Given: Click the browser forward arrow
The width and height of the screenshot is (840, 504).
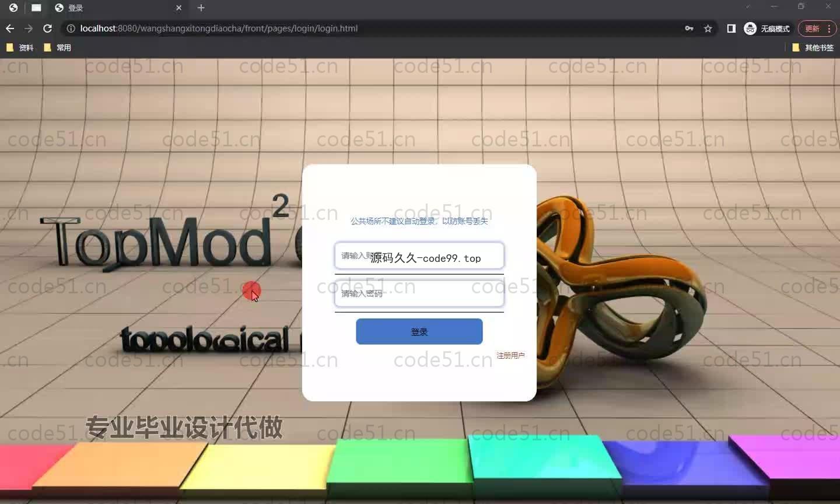Looking at the screenshot, I should 29,28.
